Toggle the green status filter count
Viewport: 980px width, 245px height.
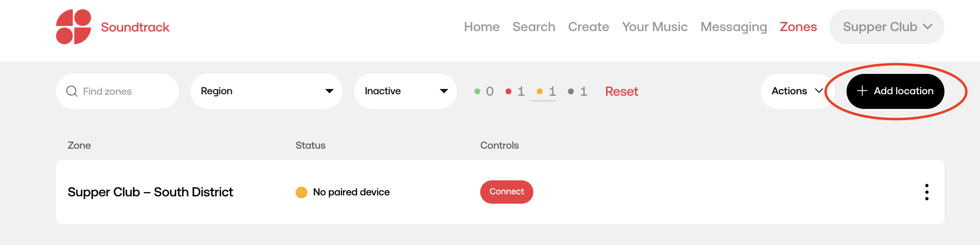pyautogui.click(x=484, y=91)
